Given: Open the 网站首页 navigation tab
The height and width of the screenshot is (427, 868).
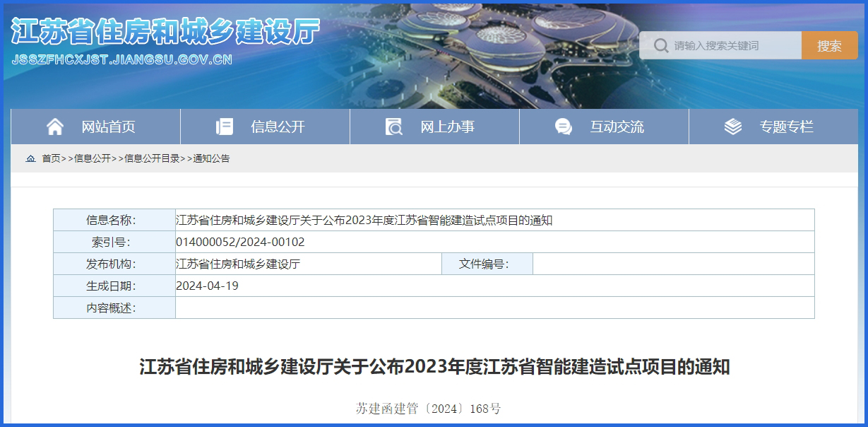Looking at the screenshot, I should [96, 127].
